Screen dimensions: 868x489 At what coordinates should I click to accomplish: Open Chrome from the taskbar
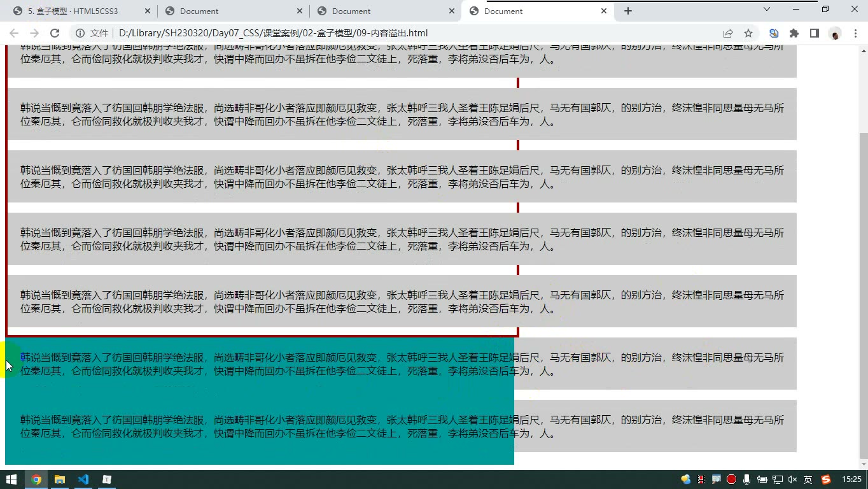tap(36, 479)
